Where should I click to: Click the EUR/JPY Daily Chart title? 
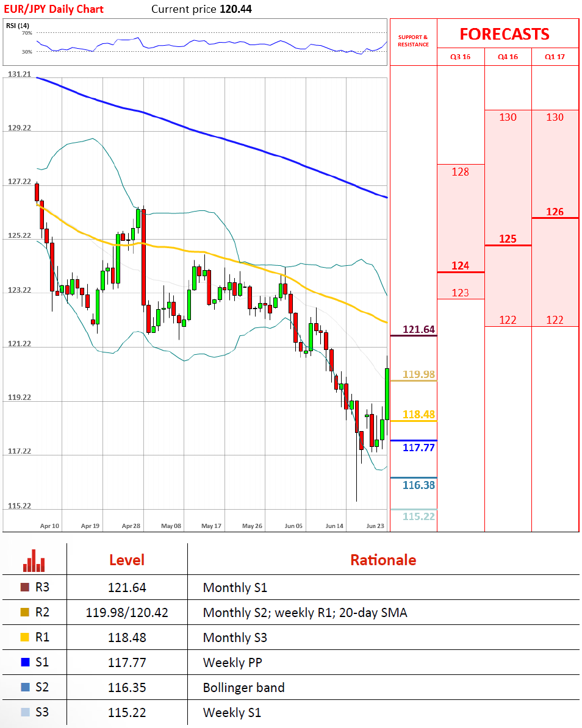[x=53, y=9]
